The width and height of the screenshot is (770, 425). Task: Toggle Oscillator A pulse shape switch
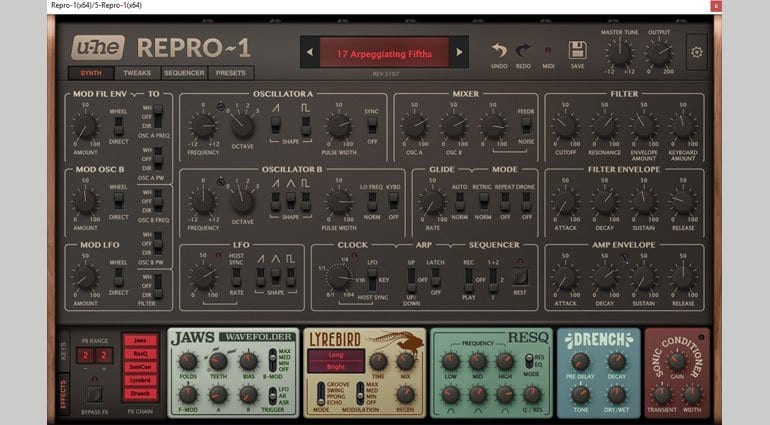pos(305,125)
